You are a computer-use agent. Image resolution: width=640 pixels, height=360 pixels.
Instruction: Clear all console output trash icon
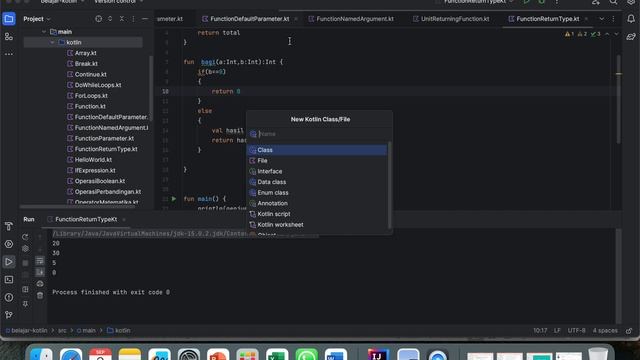tap(40, 295)
